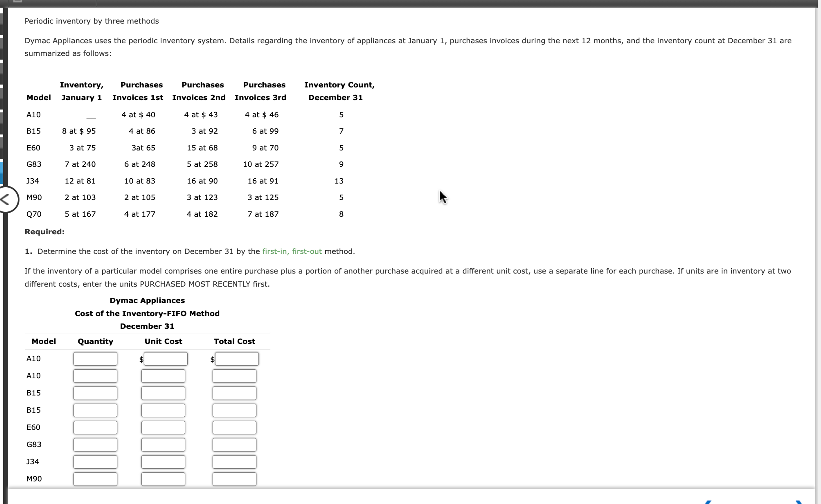The width and height of the screenshot is (821, 504).
Task: Click the E60 Total Cost input field
Action: [234, 427]
